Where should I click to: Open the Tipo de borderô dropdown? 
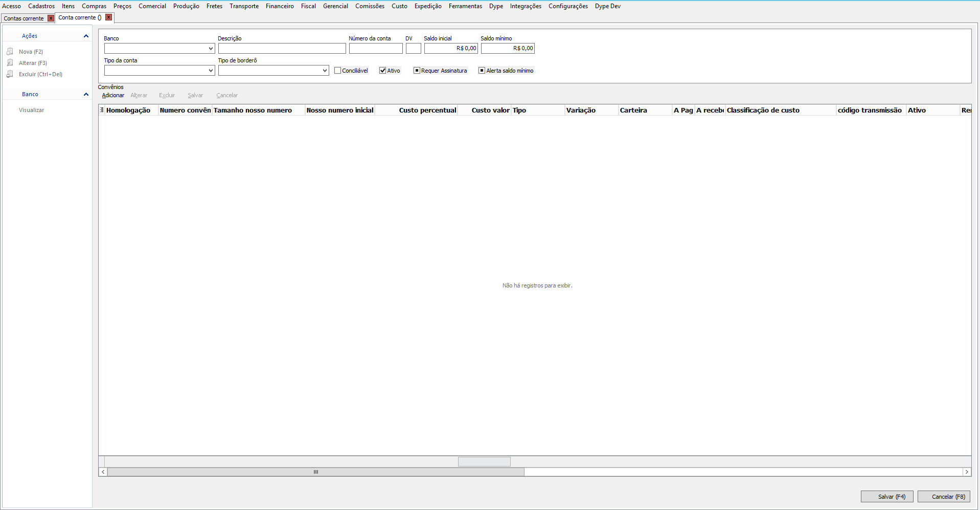pos(325,71)
